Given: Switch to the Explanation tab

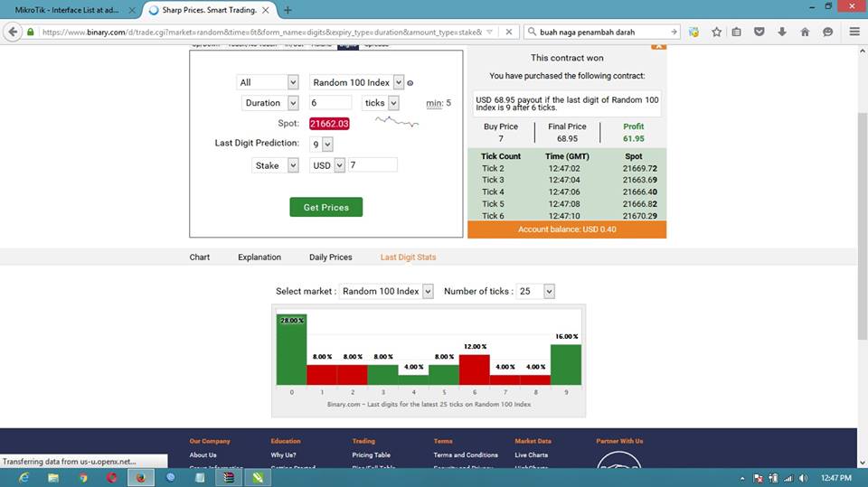Looking at the screenshot, I should pyautogui.click(x=259, y=258).
